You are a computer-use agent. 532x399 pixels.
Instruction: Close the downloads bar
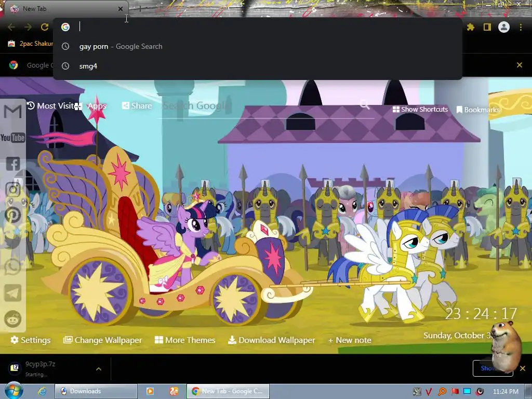point(523,368)
